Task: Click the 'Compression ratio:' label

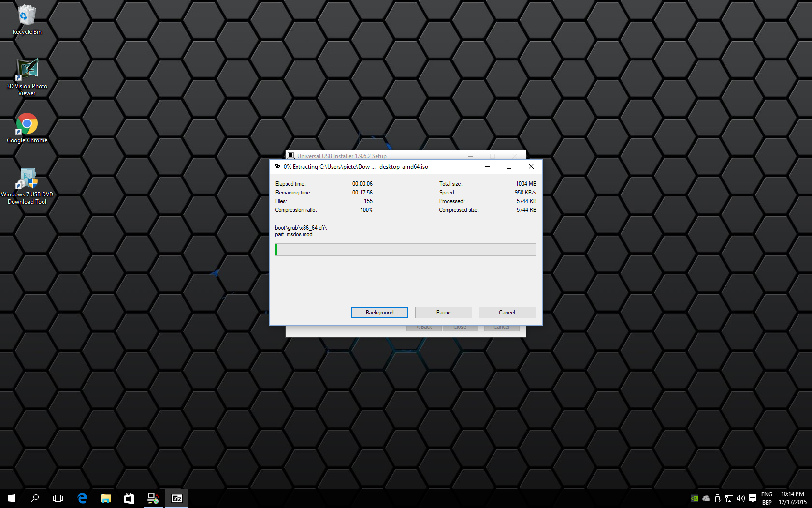Action: (x=296, y=210)
